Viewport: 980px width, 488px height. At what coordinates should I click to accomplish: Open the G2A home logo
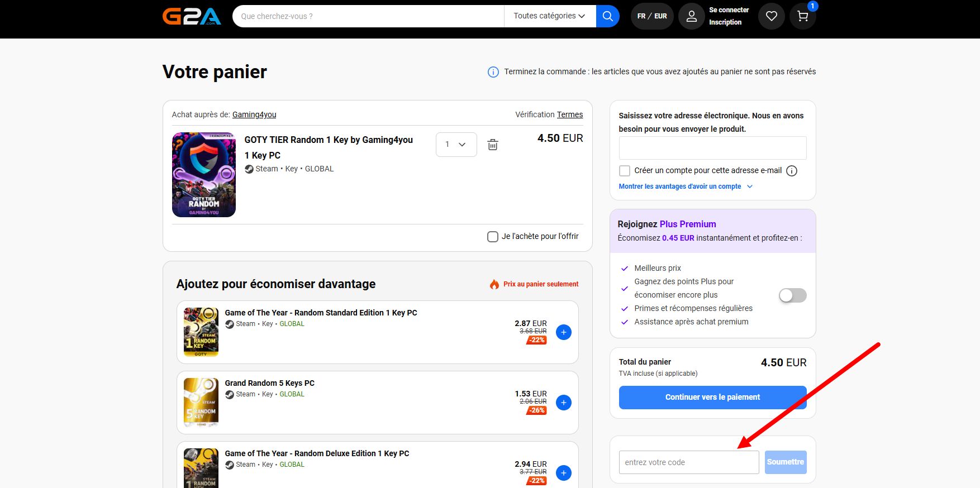[x=192, y=16]
